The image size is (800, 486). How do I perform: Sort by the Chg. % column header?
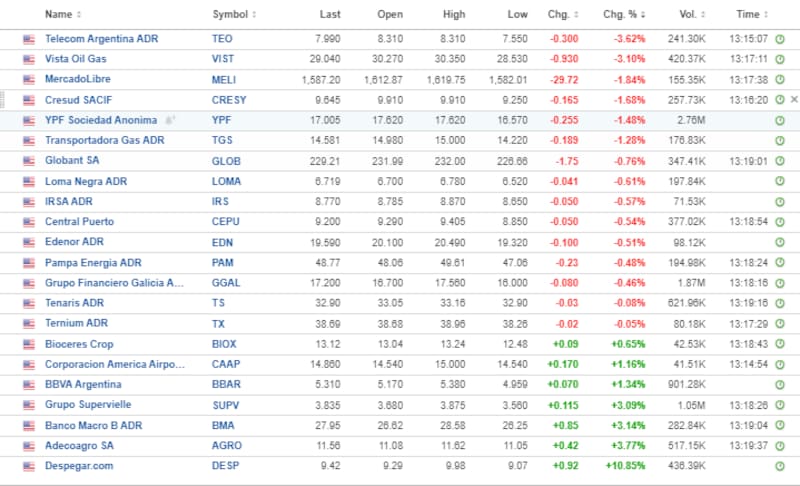click(x=624, y=15)
